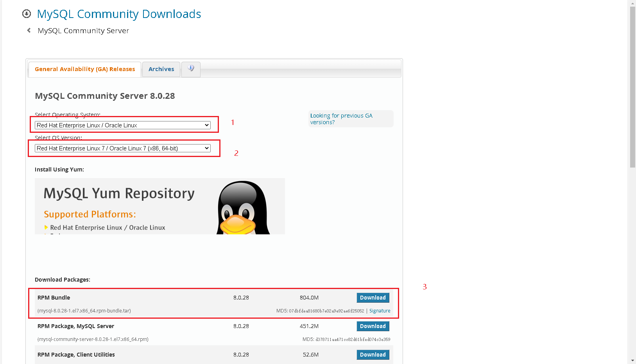This screenshot has height=364, width=636.
Task: Click the scrollbar up arrow
Action: pos(632,3)
